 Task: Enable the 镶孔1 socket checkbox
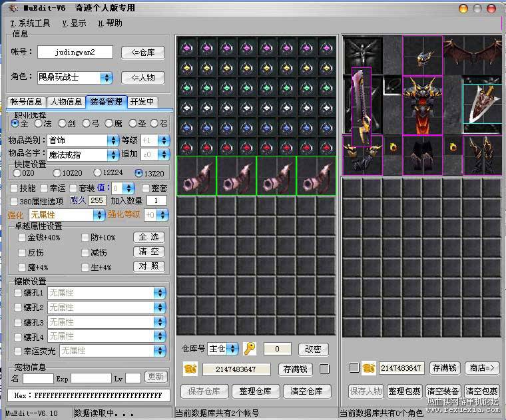pyautogui.click(x=18, y=293)
